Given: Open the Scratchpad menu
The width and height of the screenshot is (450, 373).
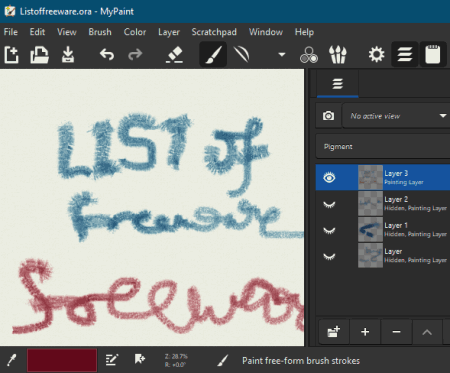Looking at the screenshot, I should click(x=214, y=32).
